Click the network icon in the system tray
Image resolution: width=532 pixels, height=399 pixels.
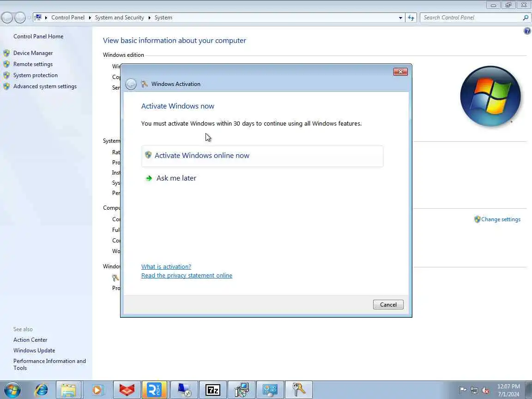tap(474, 390)
